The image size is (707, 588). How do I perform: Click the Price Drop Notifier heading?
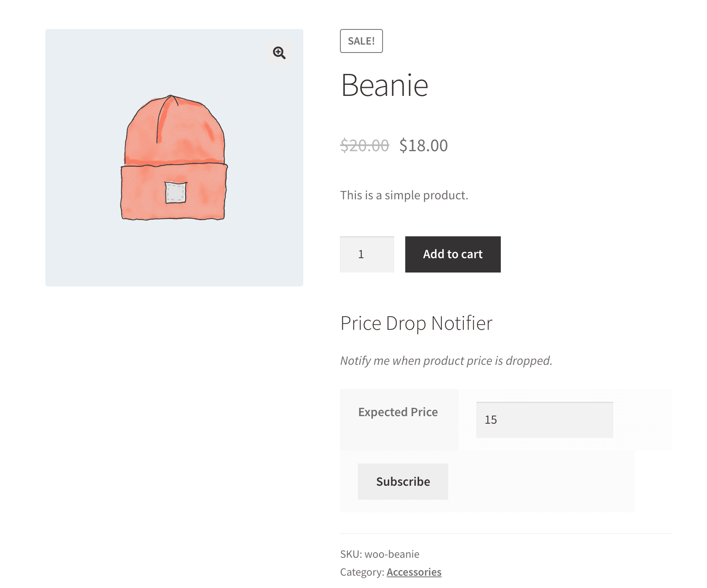416,323
